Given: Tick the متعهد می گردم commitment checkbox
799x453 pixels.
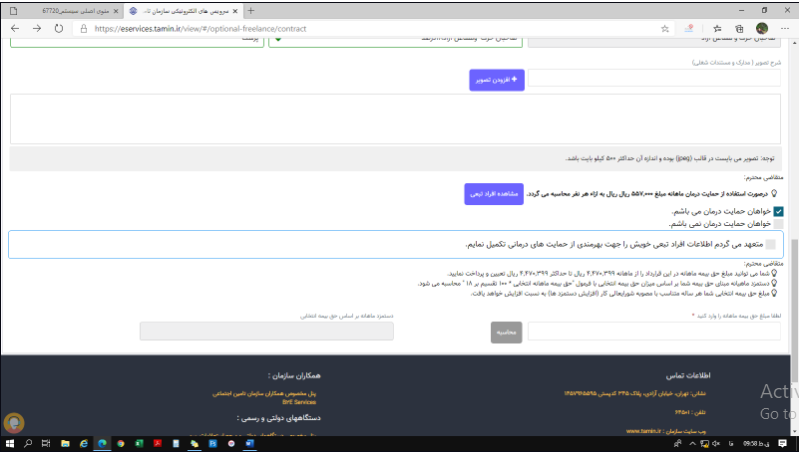Looking at the screenshot, I should [x=770, y=244].
